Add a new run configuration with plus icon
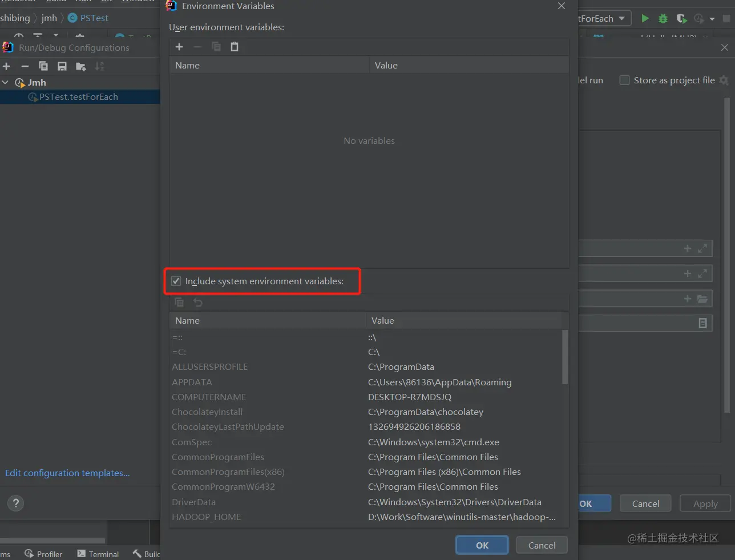Image resolution: width=735 pixels, height=560 pixels. point(6,66)
